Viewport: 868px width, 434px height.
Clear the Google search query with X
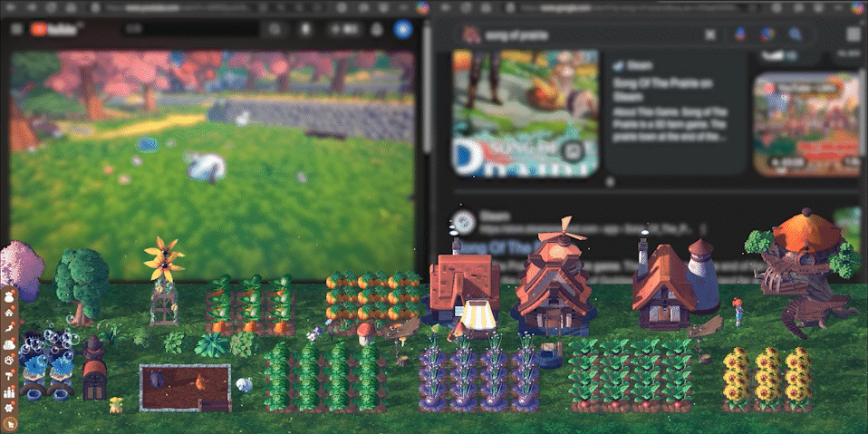coord(711,34)
